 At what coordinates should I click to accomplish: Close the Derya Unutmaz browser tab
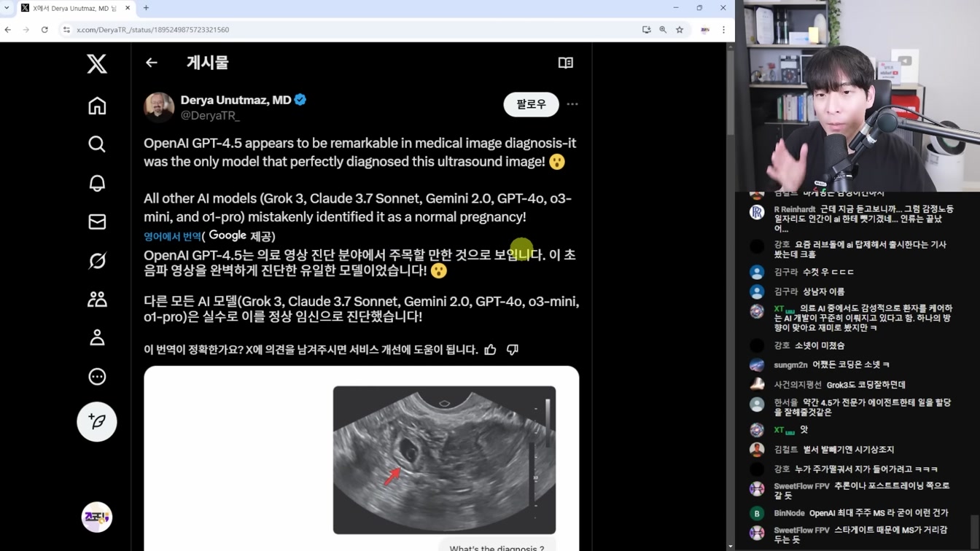(x=128, y=8)
